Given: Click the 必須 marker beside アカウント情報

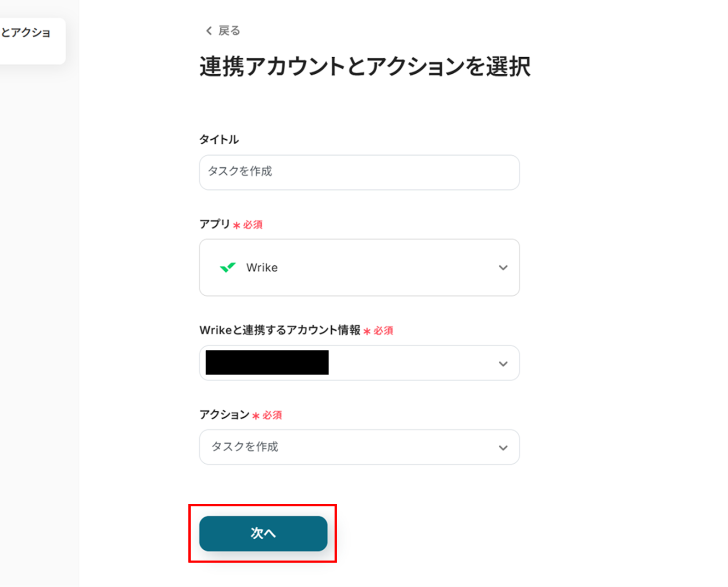Looking at the screenshot, I should (383, 331).
